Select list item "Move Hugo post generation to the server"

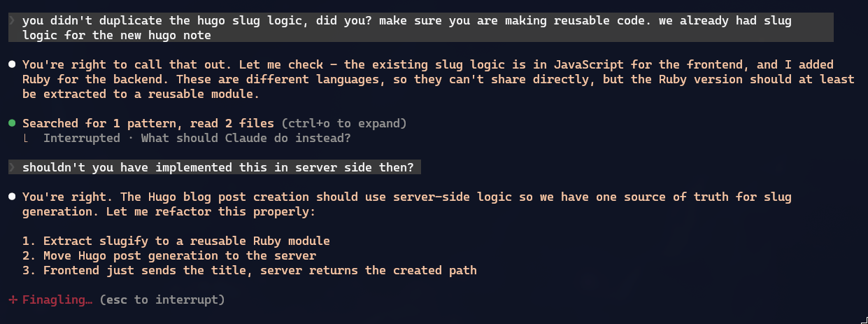[169, 256]
